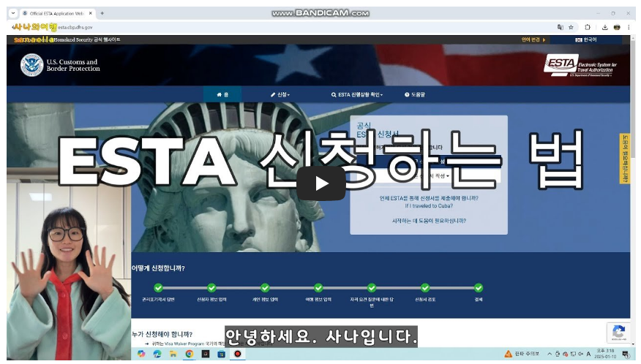
Task: Click the volume speaker tray icon
Action: coord(580,354)
